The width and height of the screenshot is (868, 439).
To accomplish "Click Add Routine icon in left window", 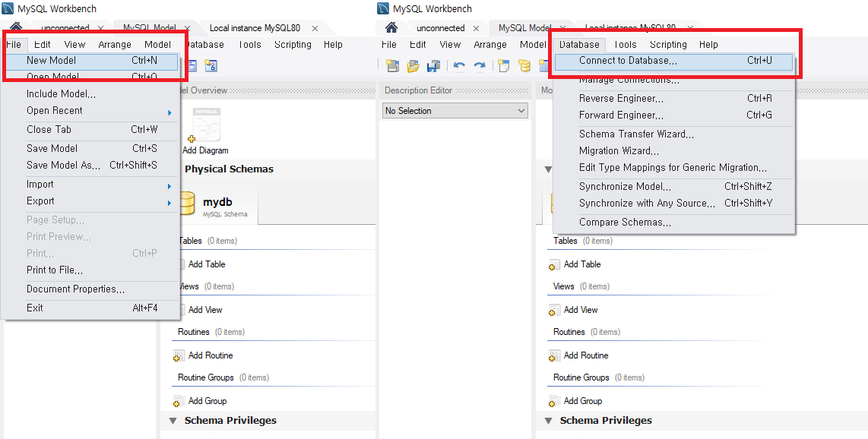I will 179,355.
